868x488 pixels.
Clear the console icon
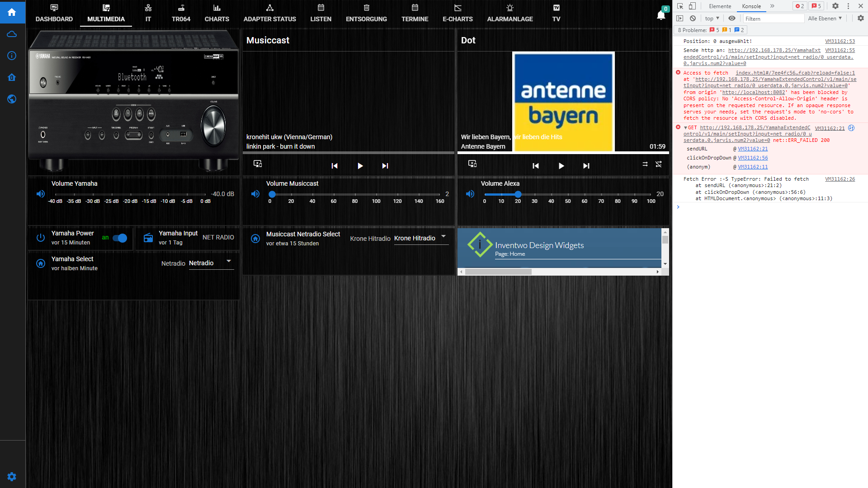[693, 19]
